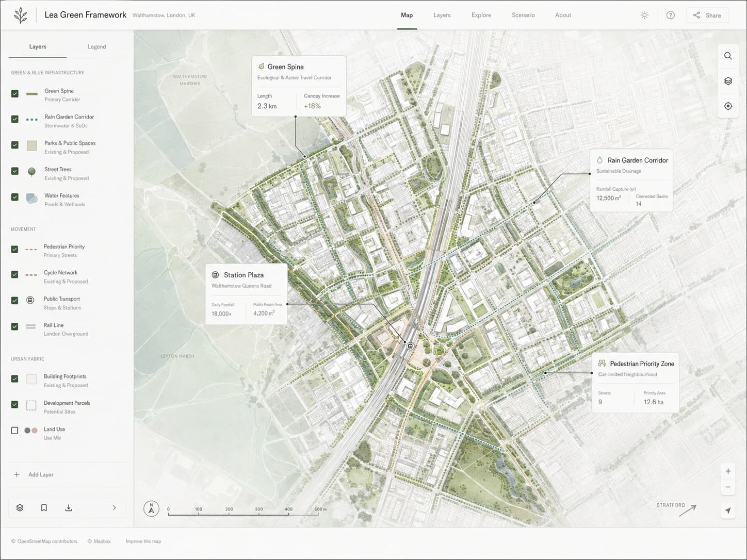Click the Station Plaza transit marker on map

point(411,347)
